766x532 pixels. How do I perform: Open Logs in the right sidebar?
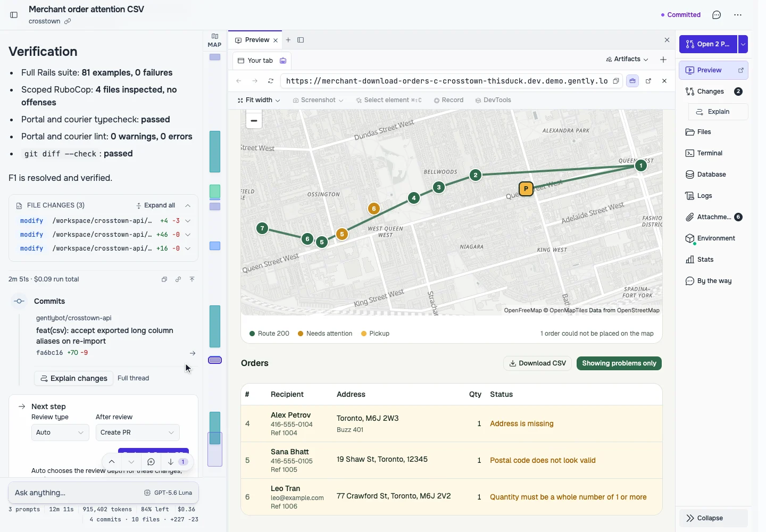point(713,196)
